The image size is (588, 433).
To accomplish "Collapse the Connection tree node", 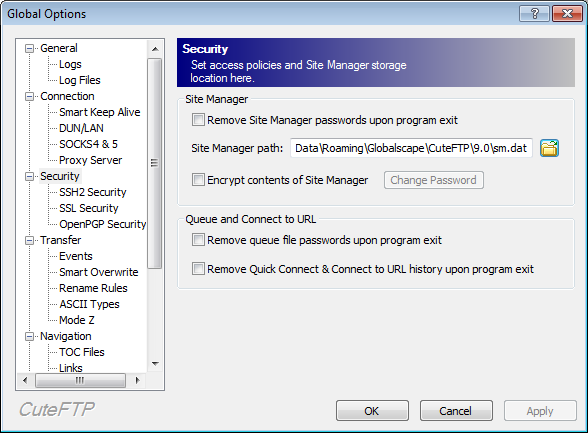I will [29, 96].
